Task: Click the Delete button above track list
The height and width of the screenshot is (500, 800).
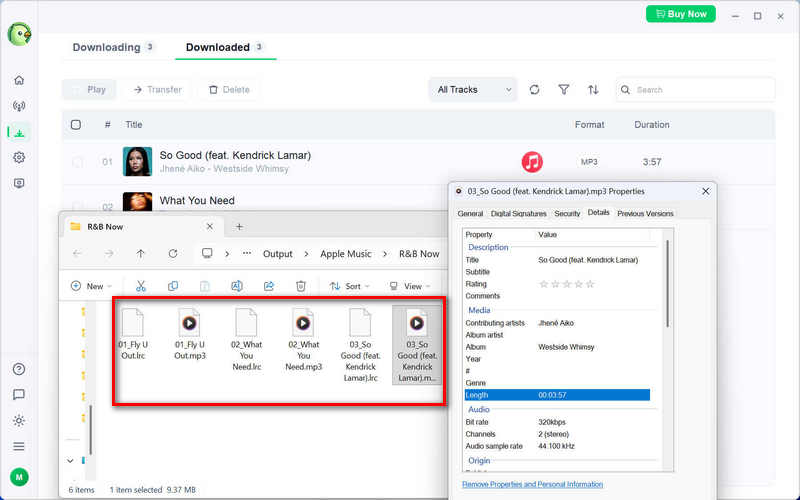Action: (229, 90)
